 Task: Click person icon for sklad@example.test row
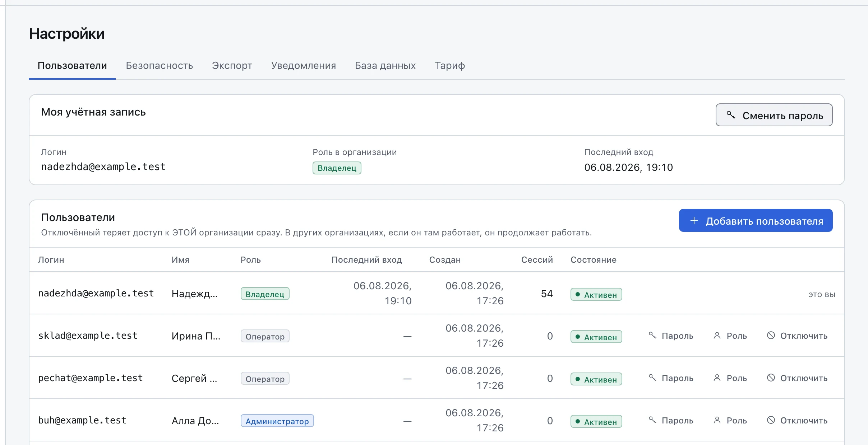pyautogui.click(x=717, y=335)
